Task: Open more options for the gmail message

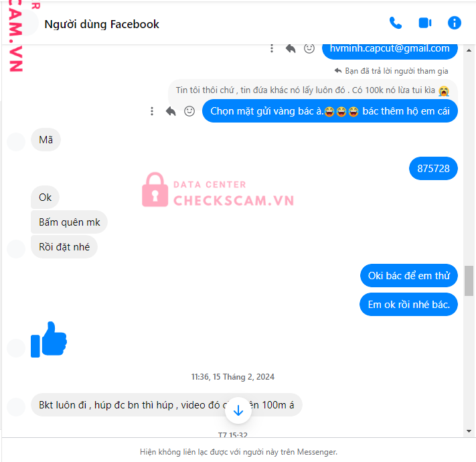Action: coord(272,48)
